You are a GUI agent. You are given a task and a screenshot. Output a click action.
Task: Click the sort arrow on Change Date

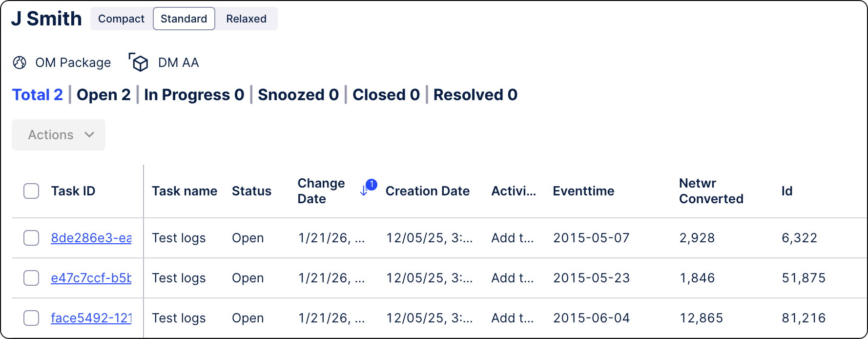[365, 191]
